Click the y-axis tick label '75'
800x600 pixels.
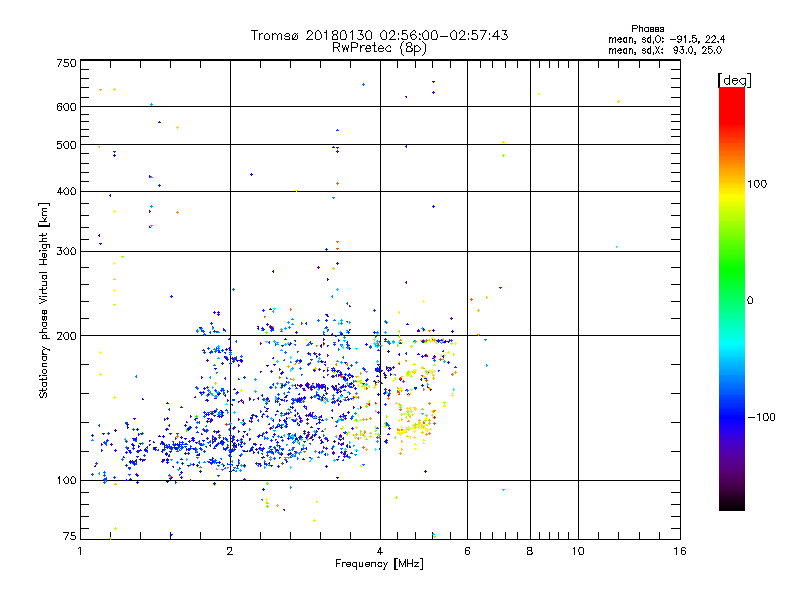point(70,536)
